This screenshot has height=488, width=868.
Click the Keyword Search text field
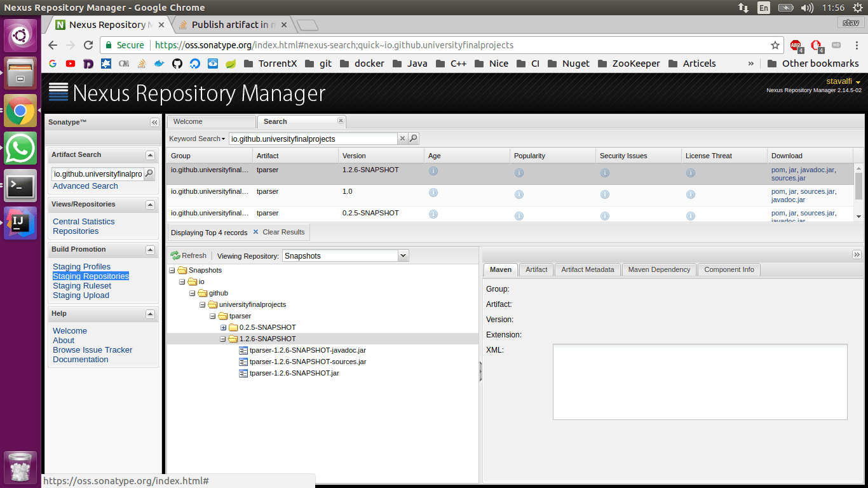[313, 139]
